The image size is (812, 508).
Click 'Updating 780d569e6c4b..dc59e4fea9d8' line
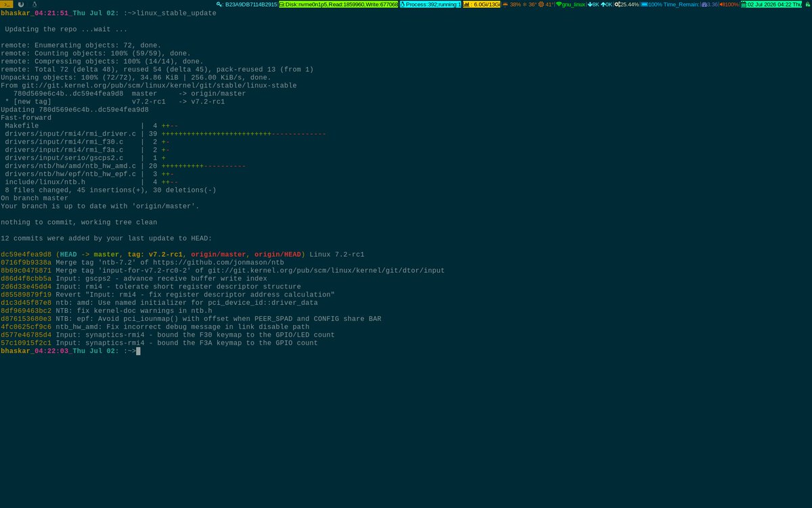click(74, 110)
